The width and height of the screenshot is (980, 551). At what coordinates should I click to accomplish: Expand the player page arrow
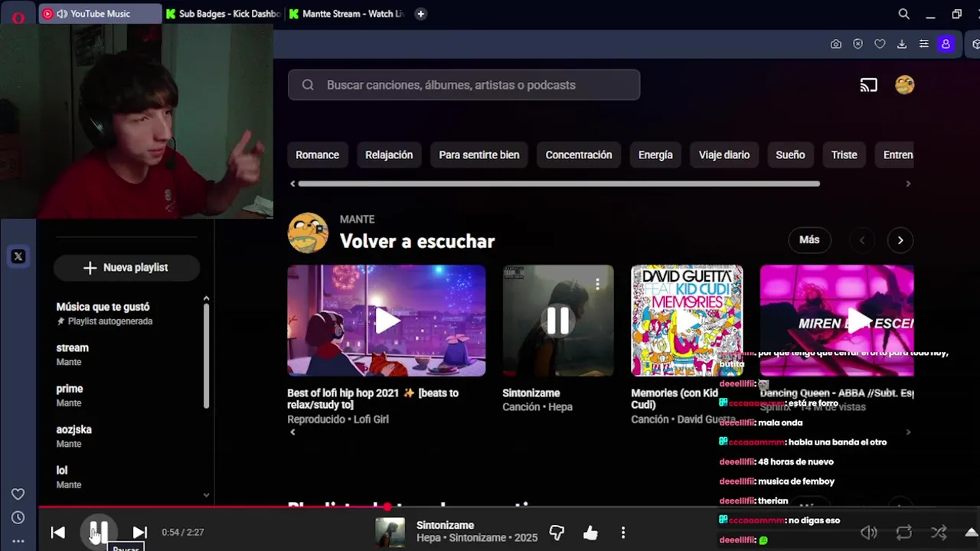[971, 533]
